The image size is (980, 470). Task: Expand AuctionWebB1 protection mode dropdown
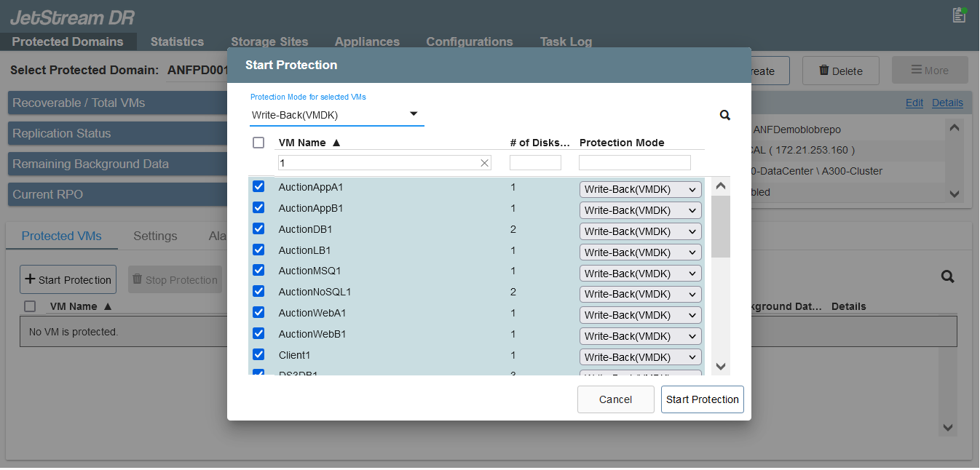tap(641, 336)
